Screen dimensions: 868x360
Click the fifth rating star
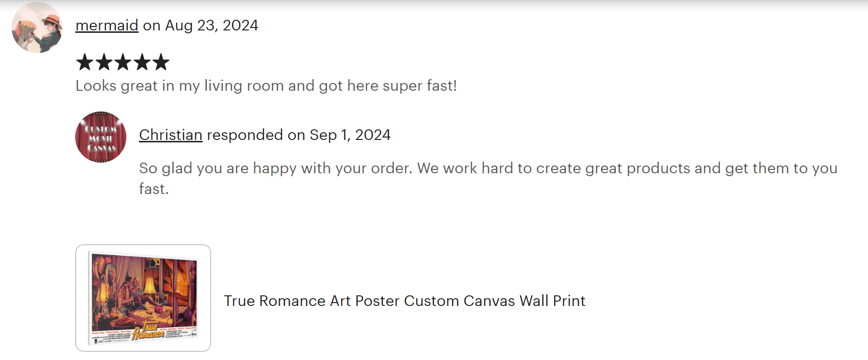(161, 62)
